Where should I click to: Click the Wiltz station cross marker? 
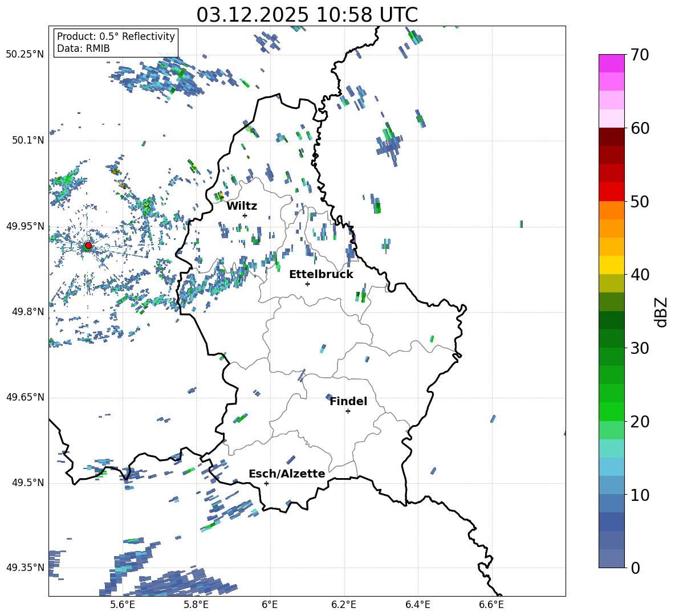click(x=245, y=215)
